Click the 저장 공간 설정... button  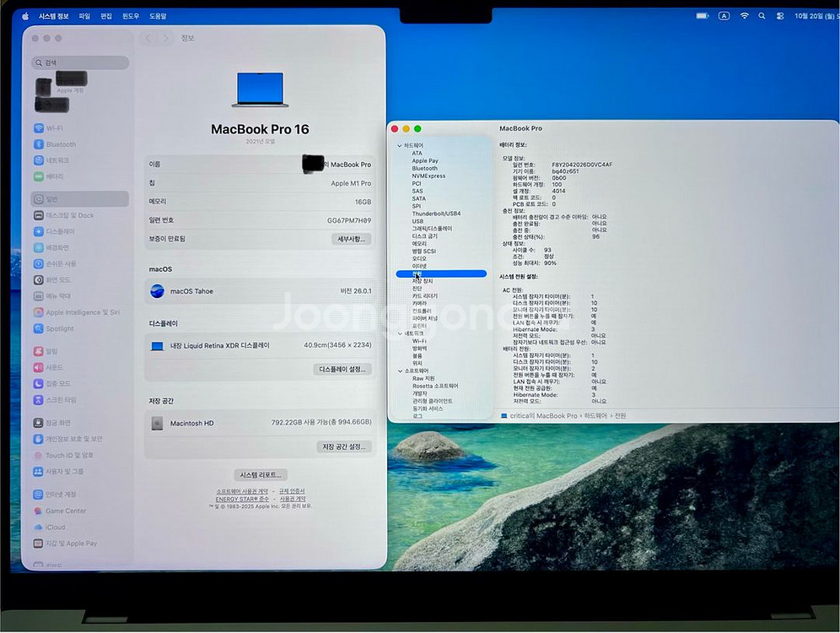pyautogui.click(x=344, y=446)
